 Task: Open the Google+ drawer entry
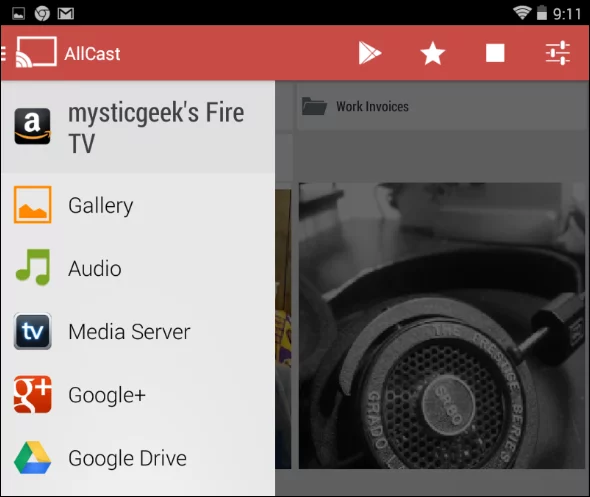point(138,395)
